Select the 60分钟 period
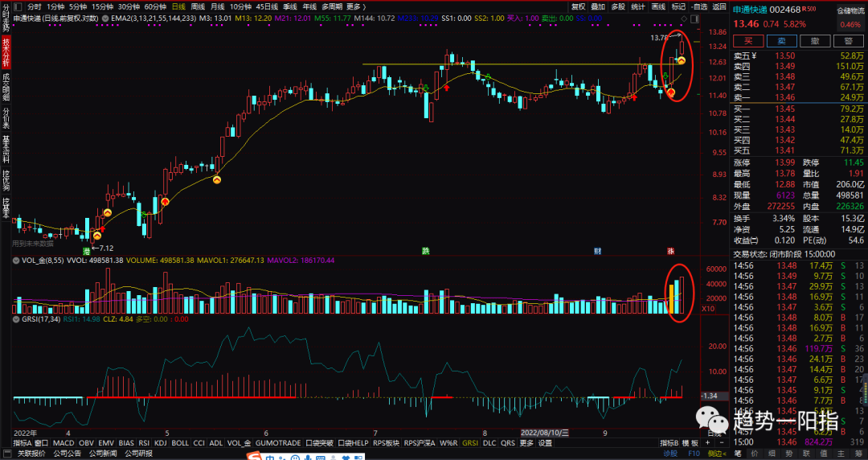Screen dimensions: 868x460 tap(156, 6)
